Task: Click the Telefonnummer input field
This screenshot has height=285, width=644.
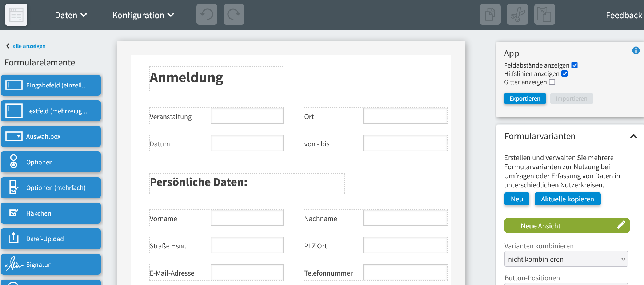Action: tap(405, 272)
